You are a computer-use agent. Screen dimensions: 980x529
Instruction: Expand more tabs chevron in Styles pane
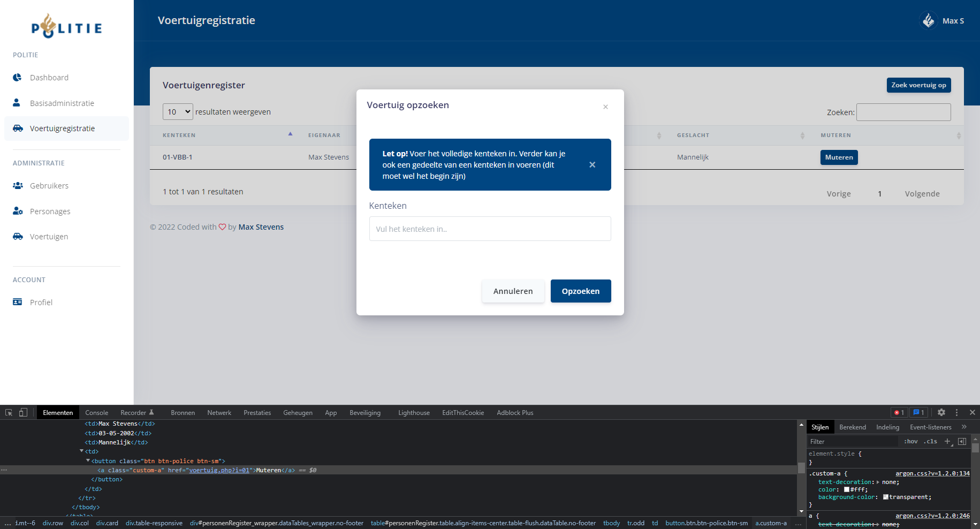[964, 427]
